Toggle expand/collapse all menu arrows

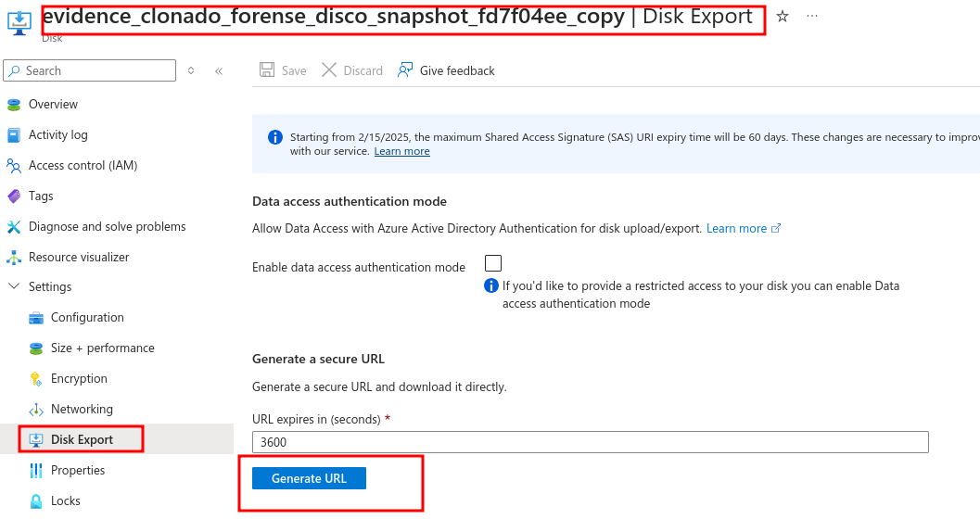click(191, 70)
